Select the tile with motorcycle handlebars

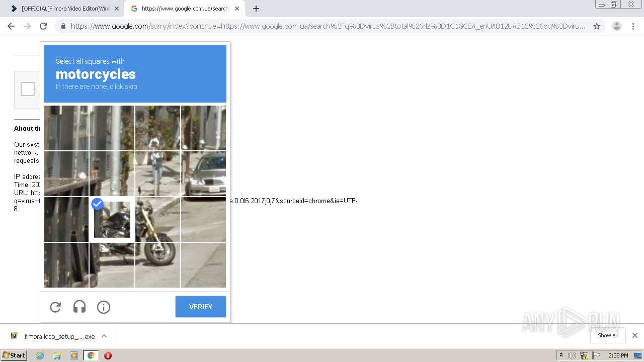point(157,219)
